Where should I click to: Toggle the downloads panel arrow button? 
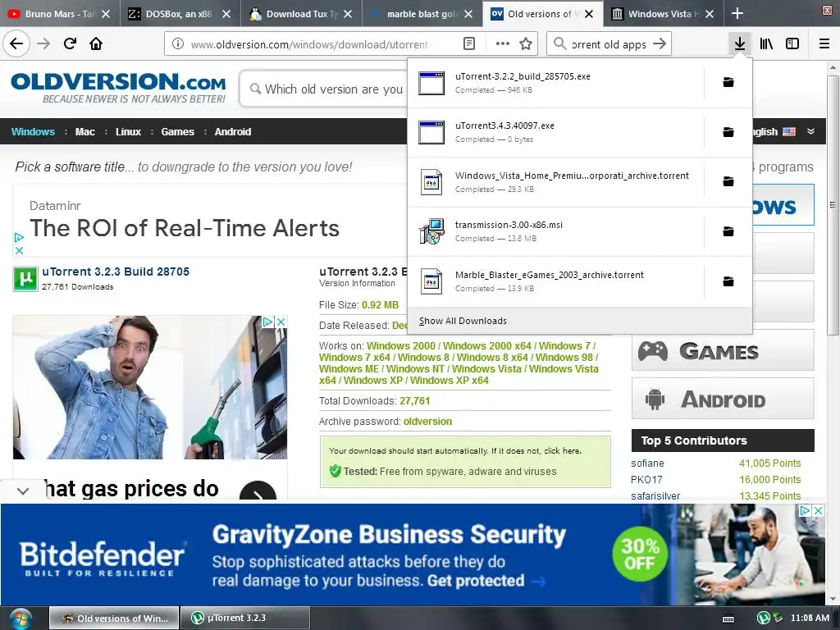coord(740,44)
